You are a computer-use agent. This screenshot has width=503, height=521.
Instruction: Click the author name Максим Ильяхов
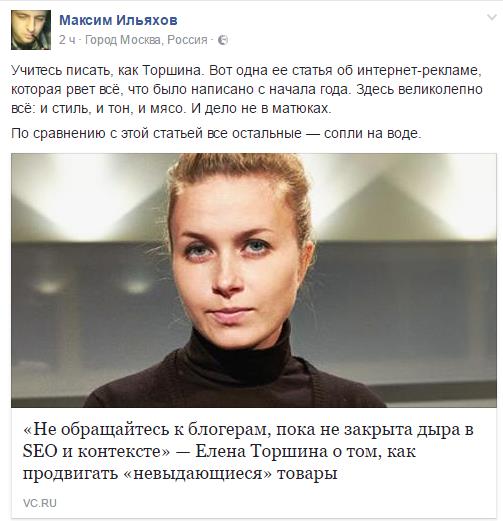tap(118, 20)
